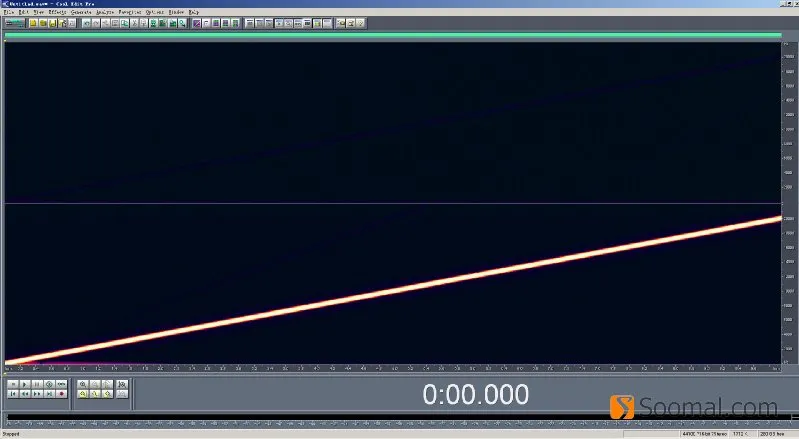Toggle Play Looped transport button

tap(61, 385)
